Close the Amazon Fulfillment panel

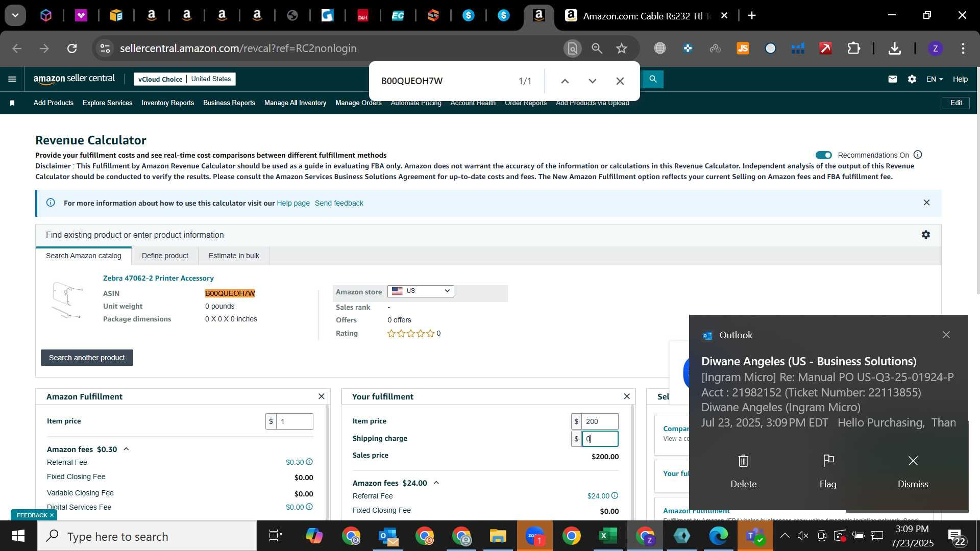click(x=321, y=396)
